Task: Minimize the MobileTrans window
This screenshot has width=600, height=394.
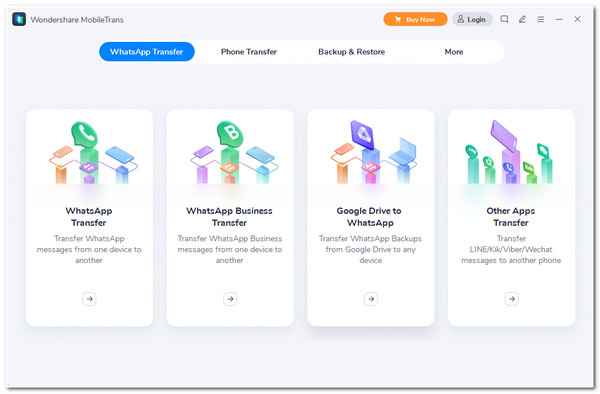Action: [559, 19]
